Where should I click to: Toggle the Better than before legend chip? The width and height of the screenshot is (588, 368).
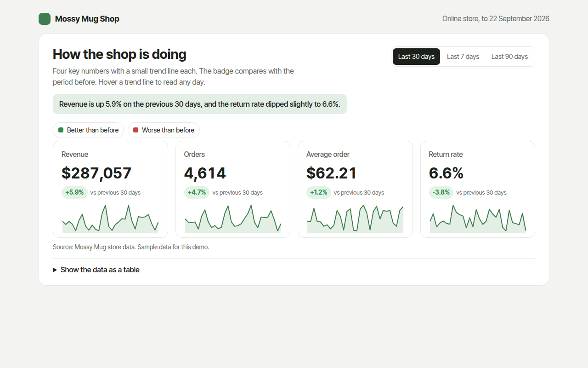pyautogui.click(x=88, y=130)
